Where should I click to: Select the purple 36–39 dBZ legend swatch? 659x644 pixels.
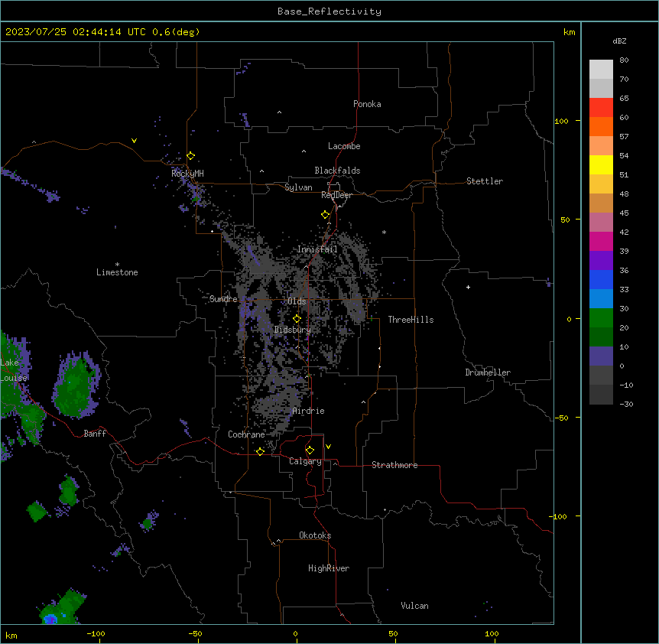601,260
